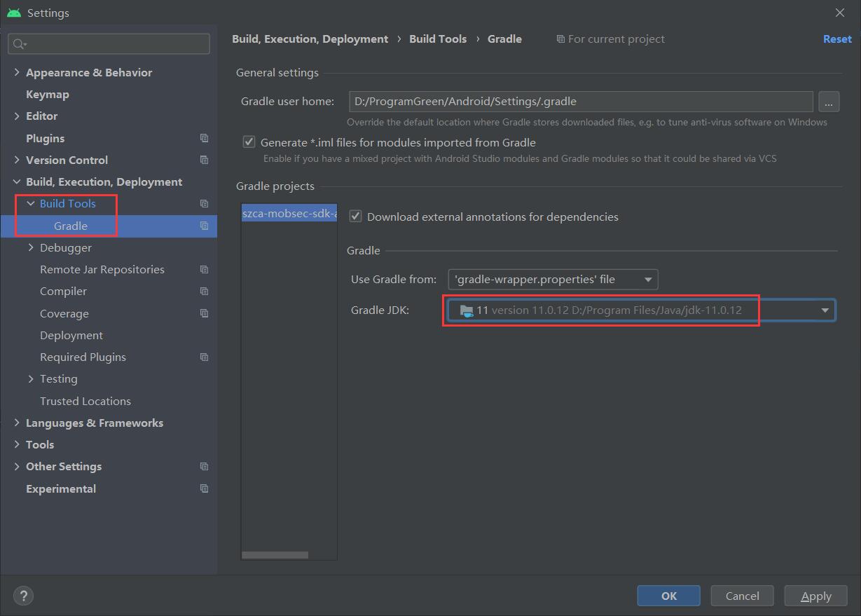Open Deployment settings page
The height and width of the screenshot is (616, 861).
[x=71, y=335]
